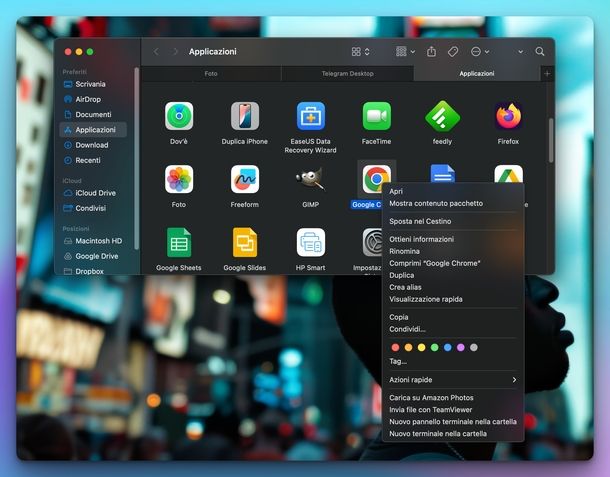Select the Google Sheets app icon
The width and height of the screenshot is (610, 477).
179,242
